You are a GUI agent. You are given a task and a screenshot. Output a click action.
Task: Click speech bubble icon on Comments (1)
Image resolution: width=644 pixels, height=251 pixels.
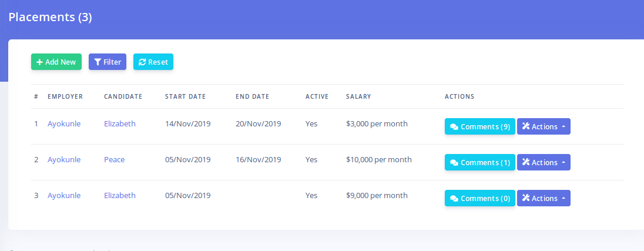coord(454,163)
